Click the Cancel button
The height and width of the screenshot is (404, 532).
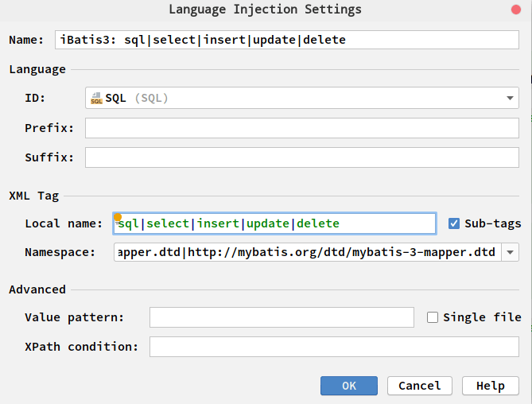[x=420, y=386]
